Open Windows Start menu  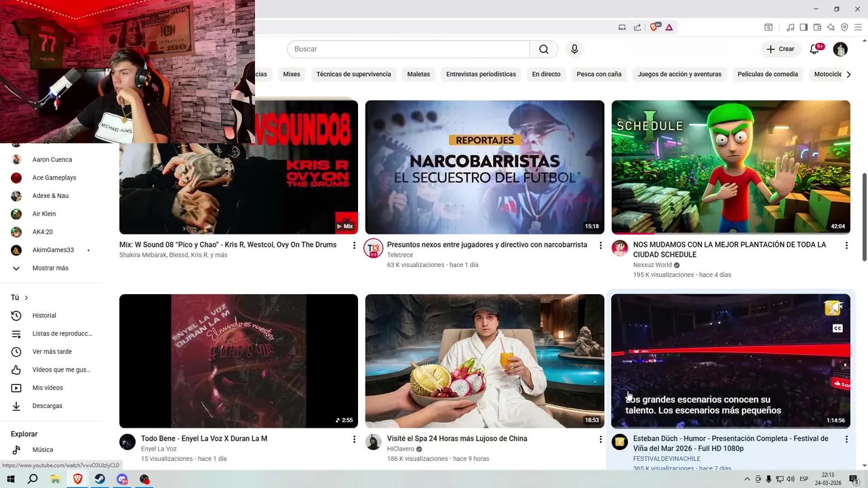pos(11,479)
